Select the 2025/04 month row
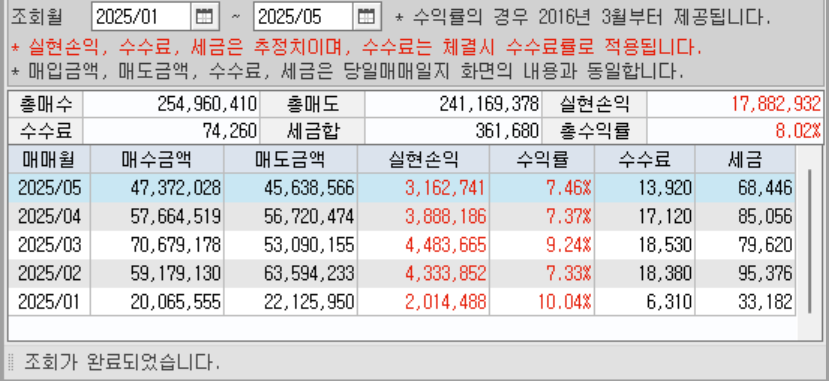This screenshot has width=829, height=381. coord(401,216)
